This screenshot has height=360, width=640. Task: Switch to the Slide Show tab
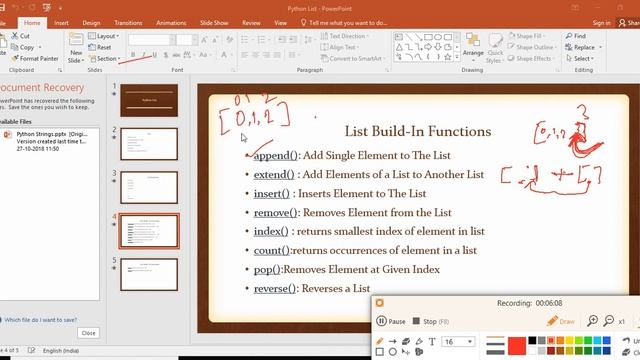click(x=214, y=23)
